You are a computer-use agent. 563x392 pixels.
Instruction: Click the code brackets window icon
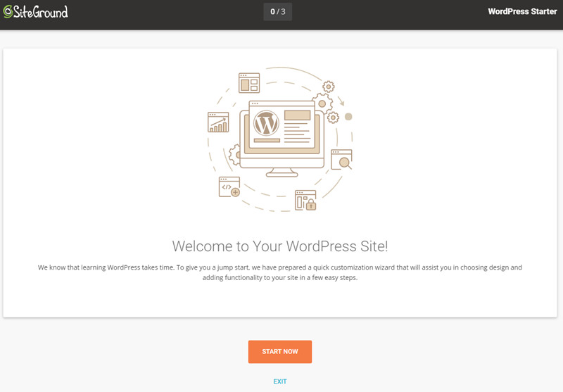[229, 186]
